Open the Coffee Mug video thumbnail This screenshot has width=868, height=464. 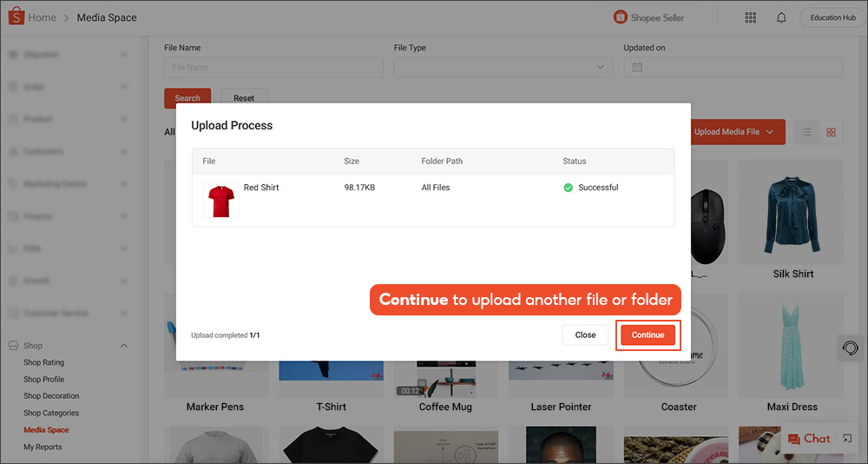point(445,379)
